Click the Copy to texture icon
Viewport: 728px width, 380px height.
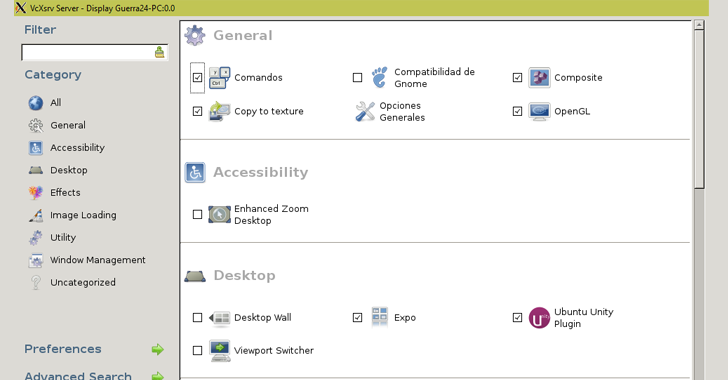[219, 111]
